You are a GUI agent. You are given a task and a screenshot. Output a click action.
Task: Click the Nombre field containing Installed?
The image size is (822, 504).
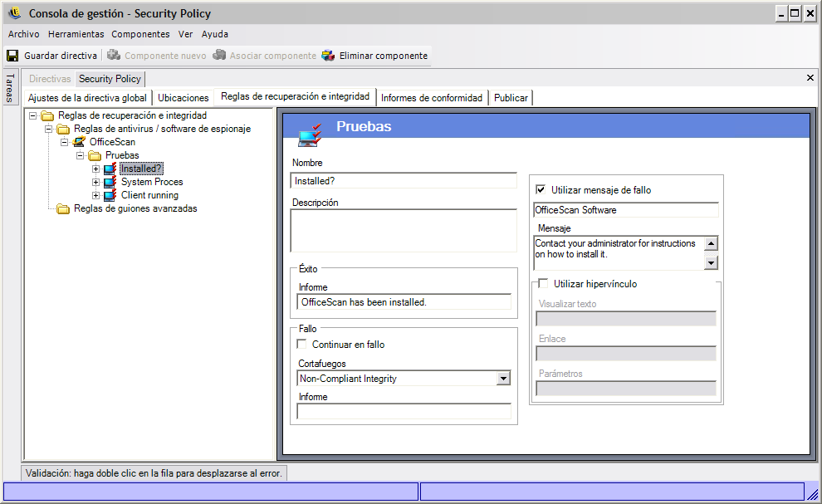pos(404,180)
